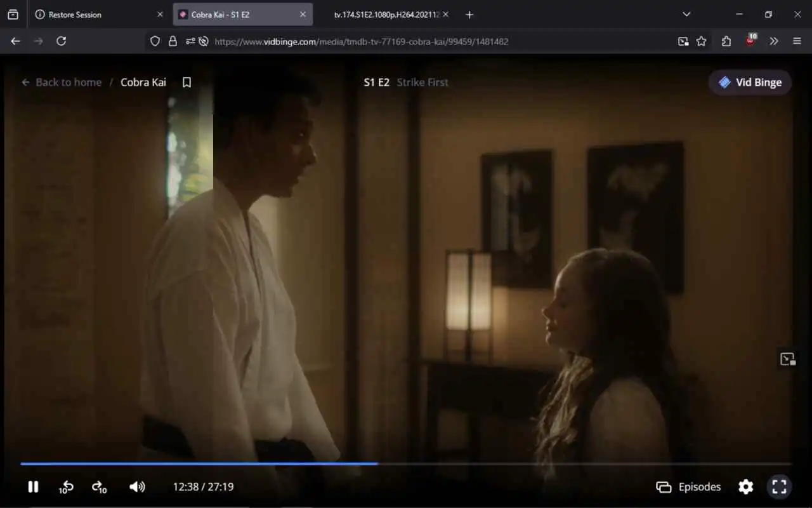This screenshot has width=812, height=508.
Task: Rewind the video 10 seconds
Action: click(x=66, y=487)
